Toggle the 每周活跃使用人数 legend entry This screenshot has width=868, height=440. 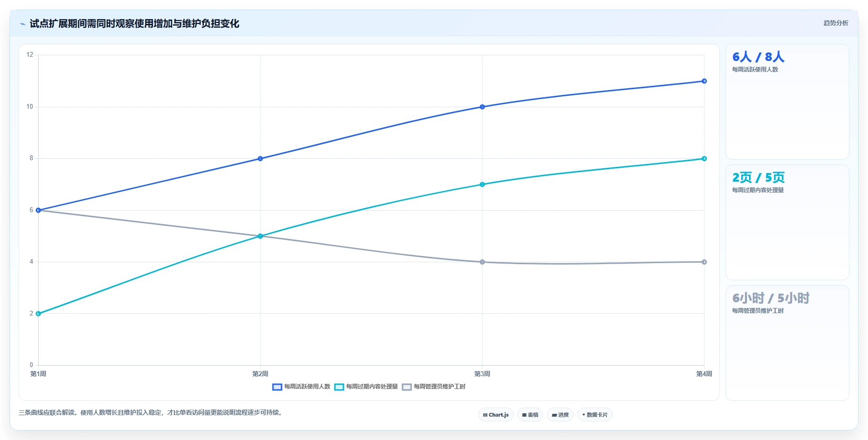(x=301, y=387)
